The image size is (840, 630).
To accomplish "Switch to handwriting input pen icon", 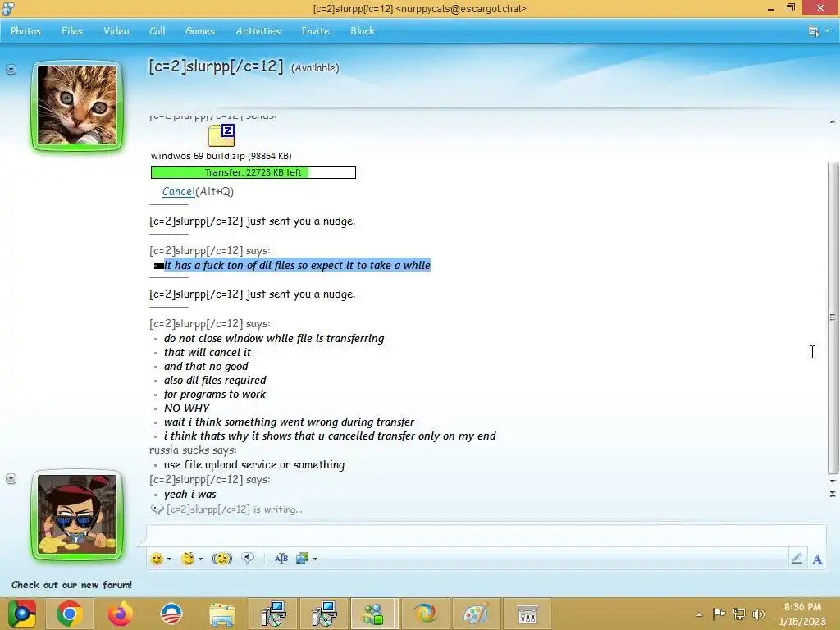I will tap(797, 559).
